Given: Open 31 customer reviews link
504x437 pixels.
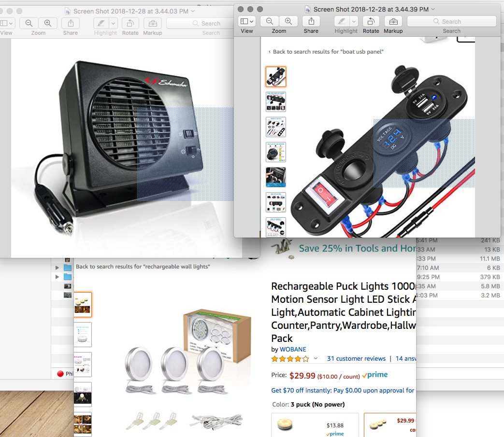Looking at the screenshot, I should pos(356,359).
